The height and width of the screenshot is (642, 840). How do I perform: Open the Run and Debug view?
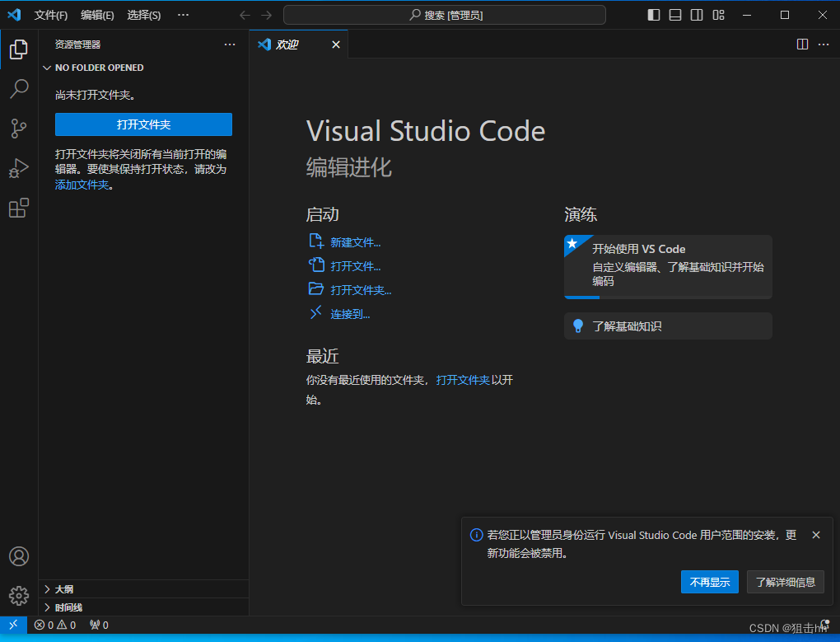[x=19, y=168]
